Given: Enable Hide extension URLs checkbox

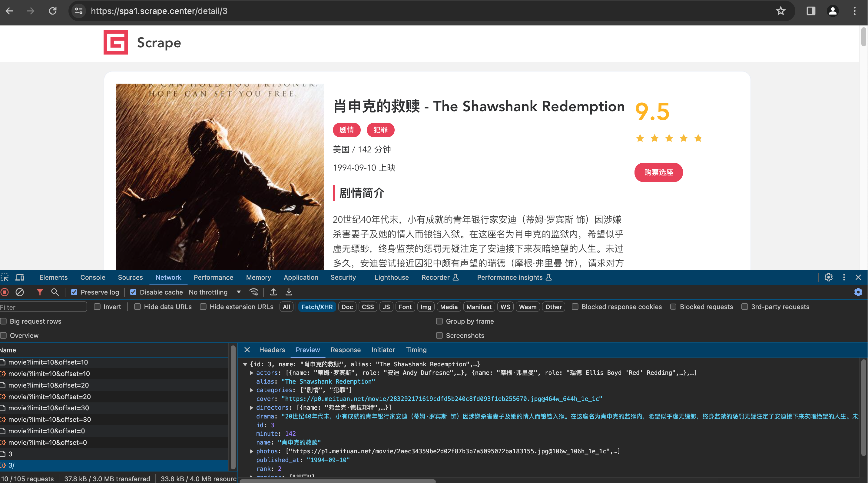Looking at the screenshot, I should (203, 307).
